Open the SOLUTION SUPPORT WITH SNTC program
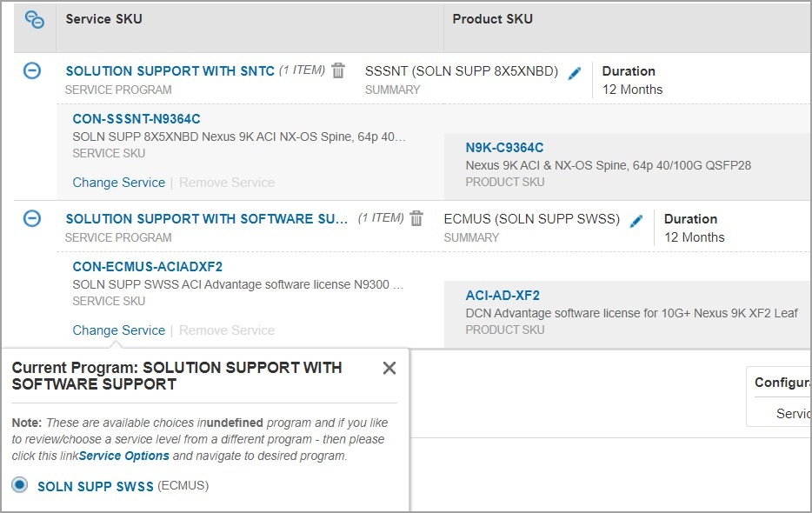Viewport: 812px width, 513px height. click(170, 71)
